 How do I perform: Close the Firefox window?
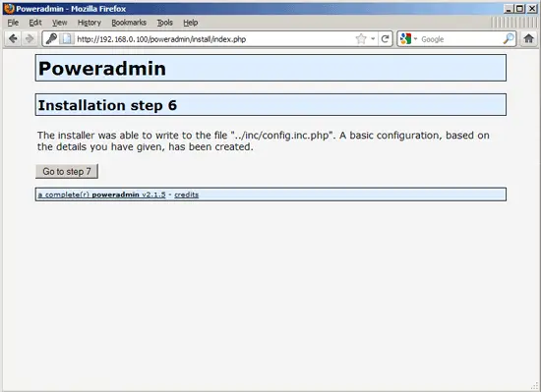(x=532, y=9)
